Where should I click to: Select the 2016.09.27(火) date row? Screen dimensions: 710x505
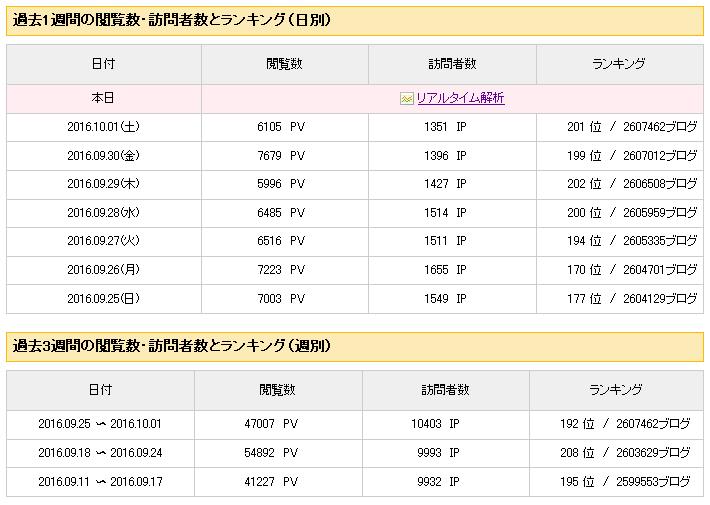tap(355, 241)
